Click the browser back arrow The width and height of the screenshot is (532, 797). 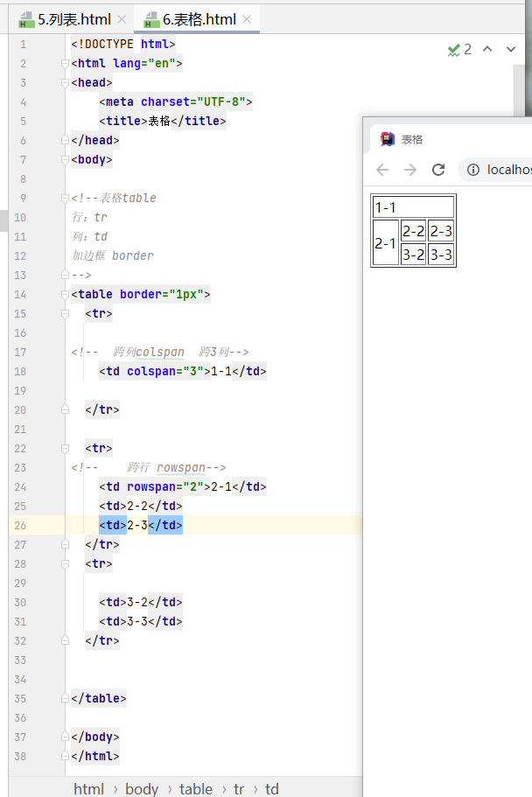pos(382,169)
